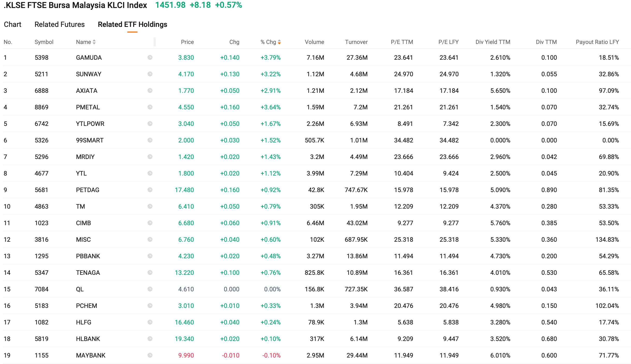The image size is (631, 364).
Task: Click GAMUDA dividend yield 2.610%
Action: pyautogui.click(x=500, y=57)
